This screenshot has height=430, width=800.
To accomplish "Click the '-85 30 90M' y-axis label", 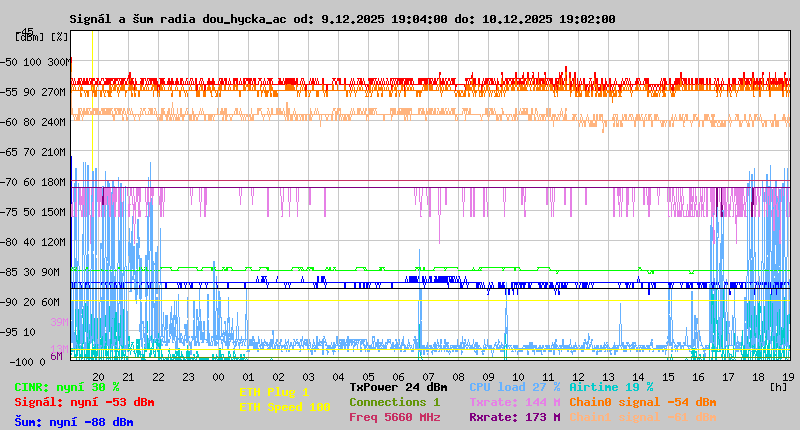I will [x=30, y=272].
